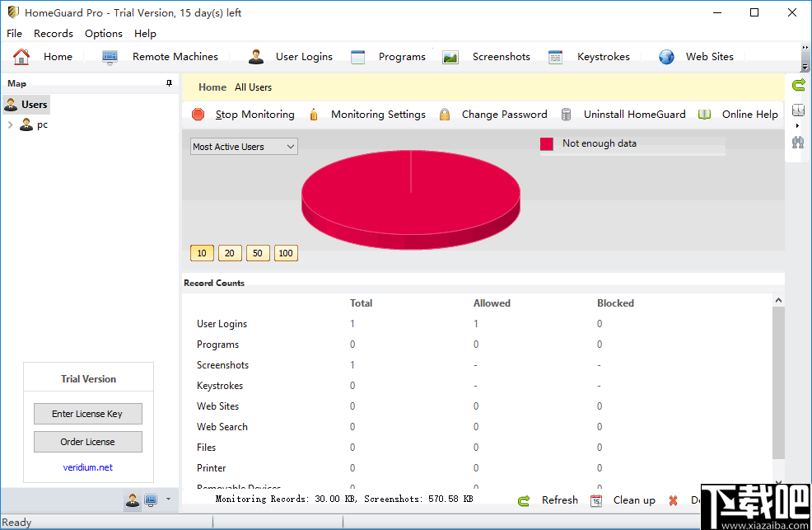812x530 pixels.
Task: Click the Monitoring Settings pencil icon
Action: [313, 115]
